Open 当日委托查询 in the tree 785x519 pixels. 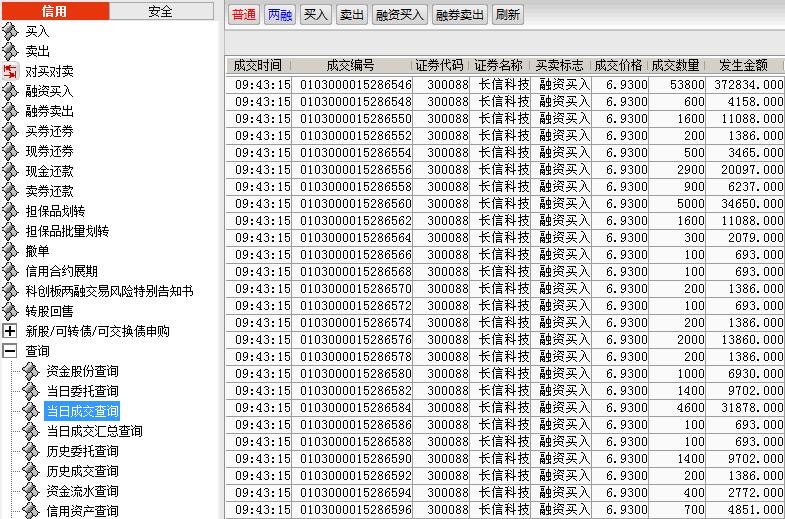pos(83,391)
